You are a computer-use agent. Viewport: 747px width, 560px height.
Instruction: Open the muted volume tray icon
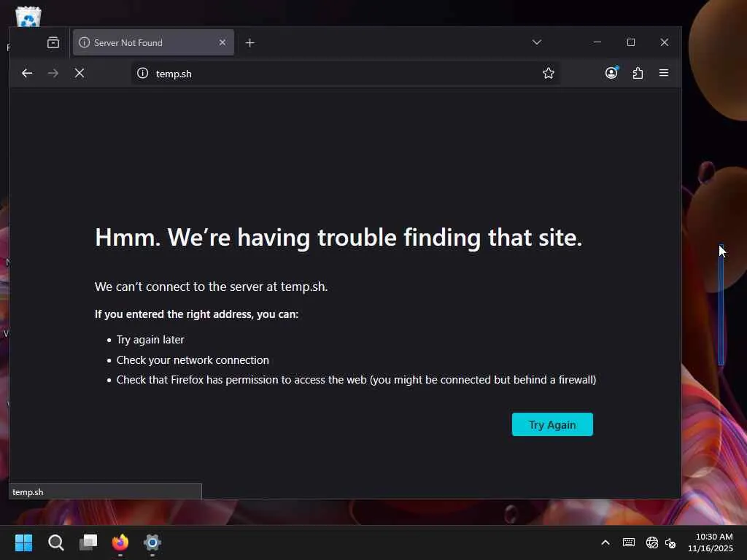coord(670,542)
